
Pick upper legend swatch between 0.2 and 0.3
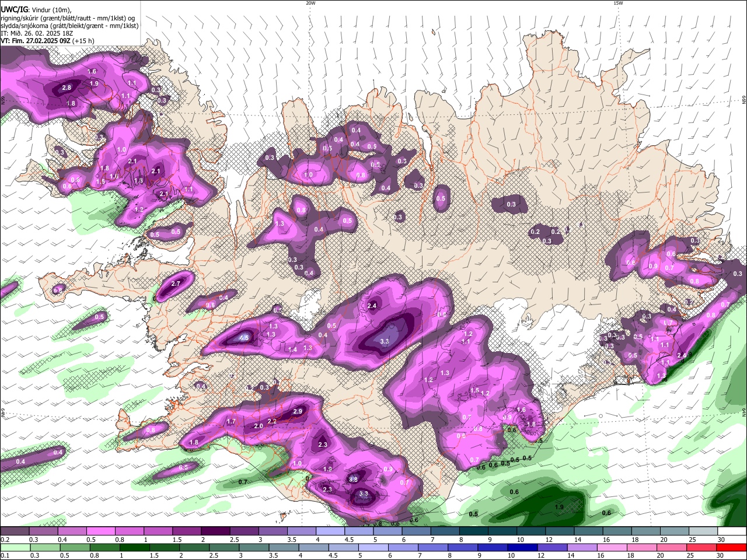15,531
